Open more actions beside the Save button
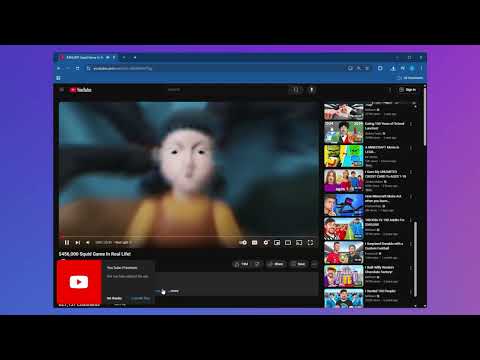The height and width of the screenshot is (360, 480). 314,264
